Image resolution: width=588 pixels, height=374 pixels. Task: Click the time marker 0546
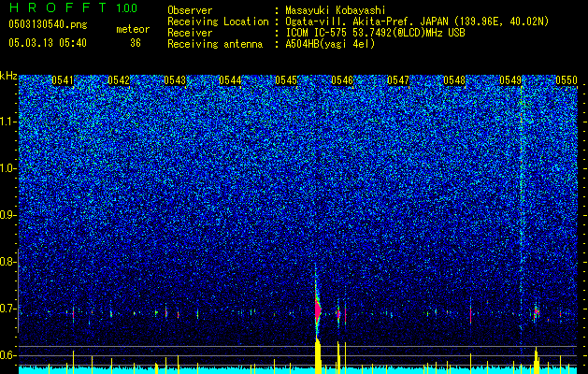[x=342, y=80]
